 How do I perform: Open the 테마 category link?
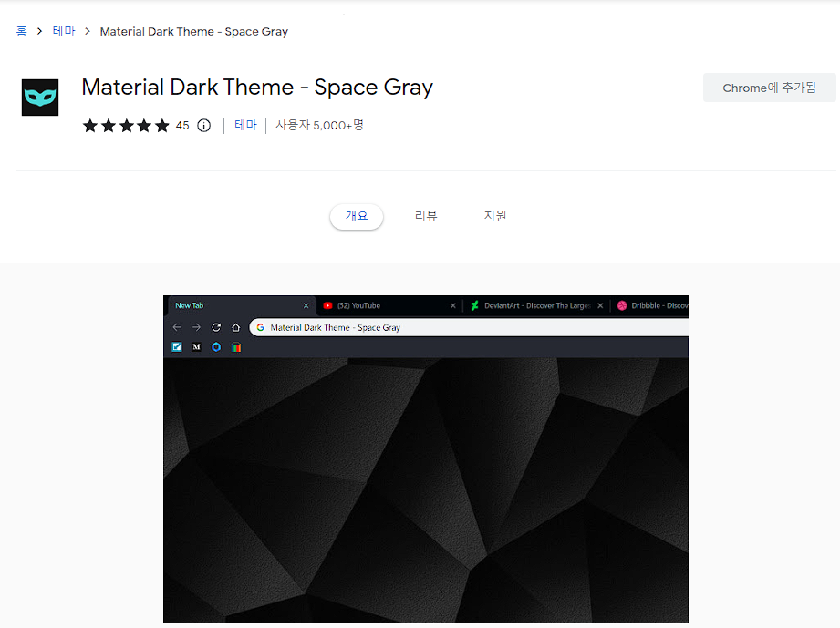click(246, 125)
